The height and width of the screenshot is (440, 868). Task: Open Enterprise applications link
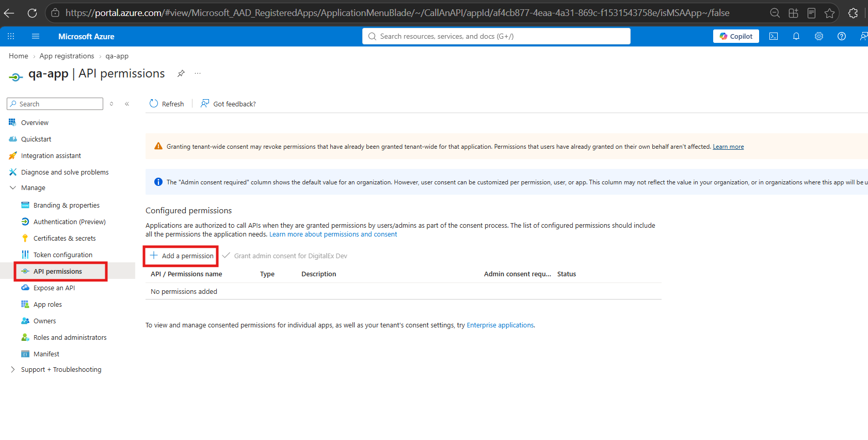click(500, 325)
